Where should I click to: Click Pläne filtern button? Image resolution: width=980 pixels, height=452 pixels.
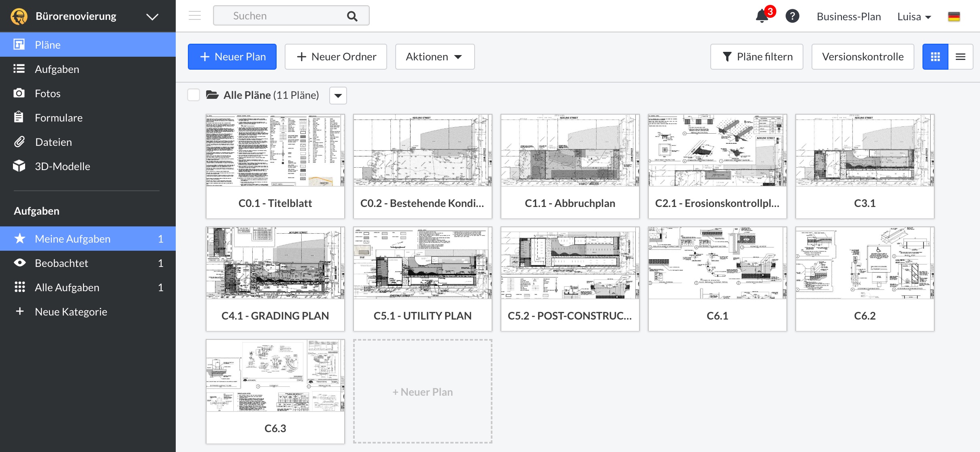(756, 57)
